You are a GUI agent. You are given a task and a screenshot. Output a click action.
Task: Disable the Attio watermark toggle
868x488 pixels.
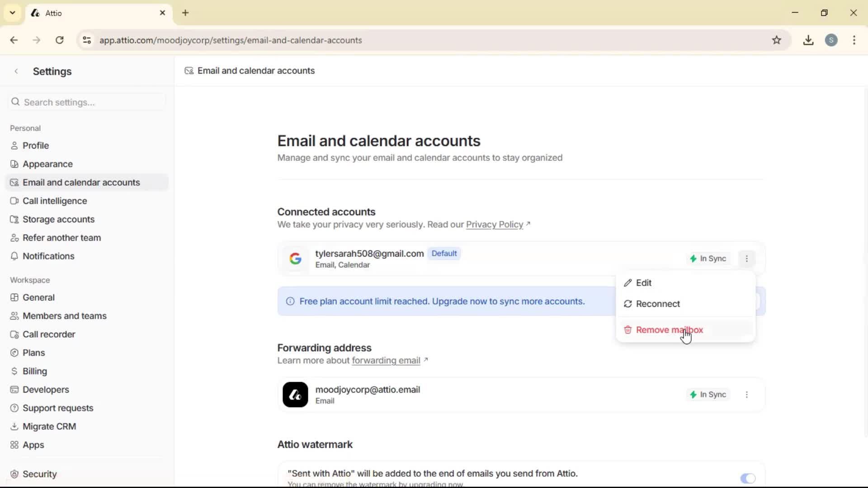click(748, 479)
